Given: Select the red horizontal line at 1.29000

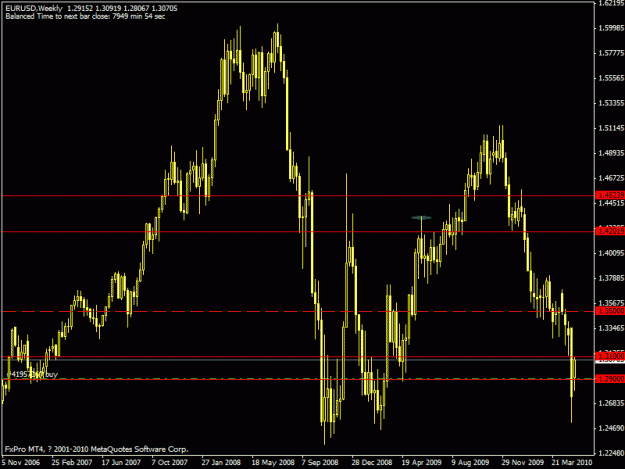Looking at the screenshot, I should pyautogui.click(x=298, y=379).
